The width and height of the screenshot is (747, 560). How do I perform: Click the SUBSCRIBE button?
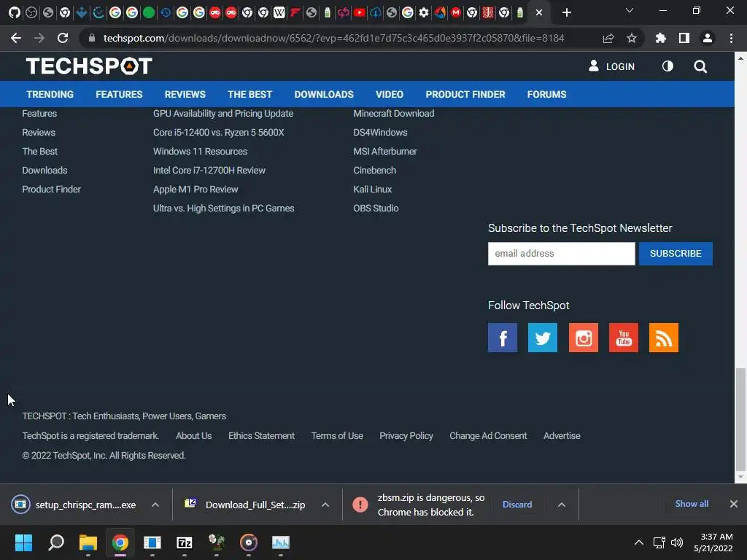(676, 253)
